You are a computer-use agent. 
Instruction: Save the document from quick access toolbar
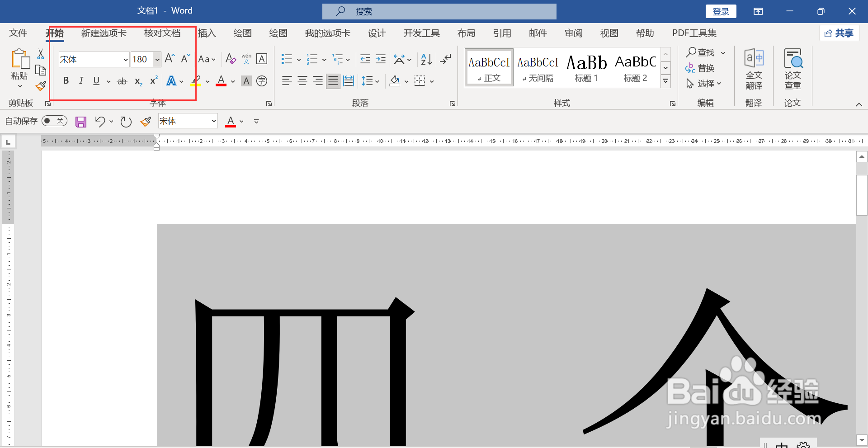point(81,121)
